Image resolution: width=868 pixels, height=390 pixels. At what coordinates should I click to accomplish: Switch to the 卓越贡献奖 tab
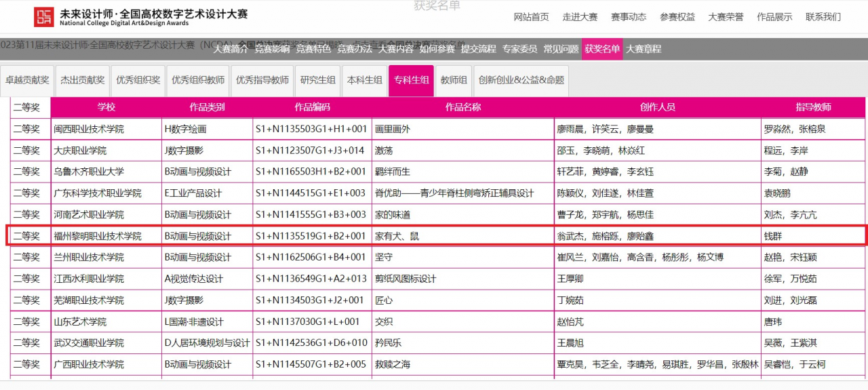27,80
